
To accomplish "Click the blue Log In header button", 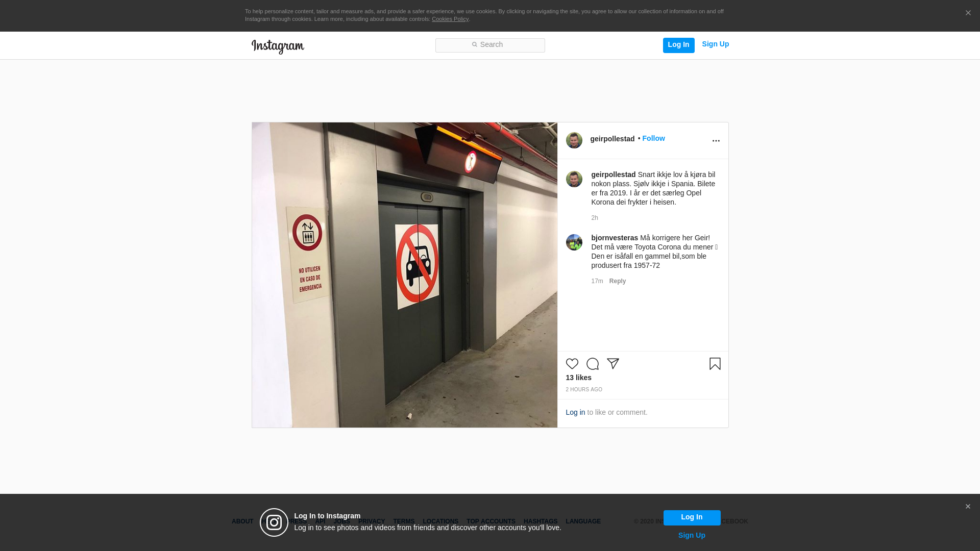I will click(678, 45).
